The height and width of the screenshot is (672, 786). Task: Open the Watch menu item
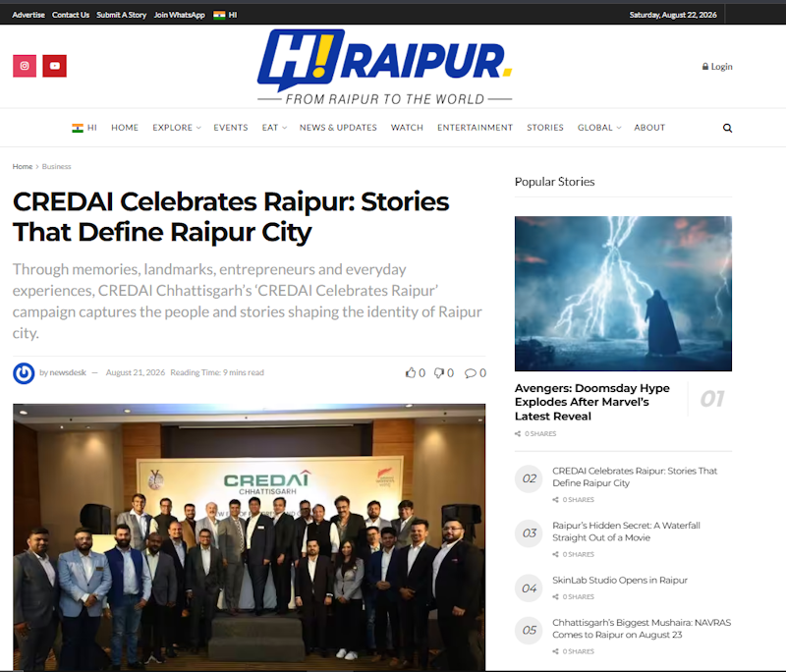pyautogui.click(x=407, y=128)
